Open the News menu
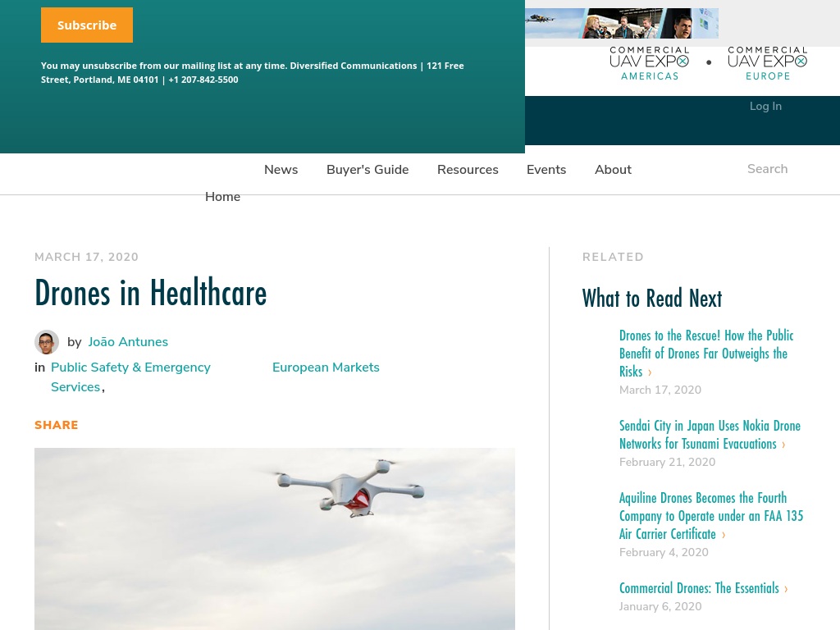 pyautogui.click(x=281, y=169)
